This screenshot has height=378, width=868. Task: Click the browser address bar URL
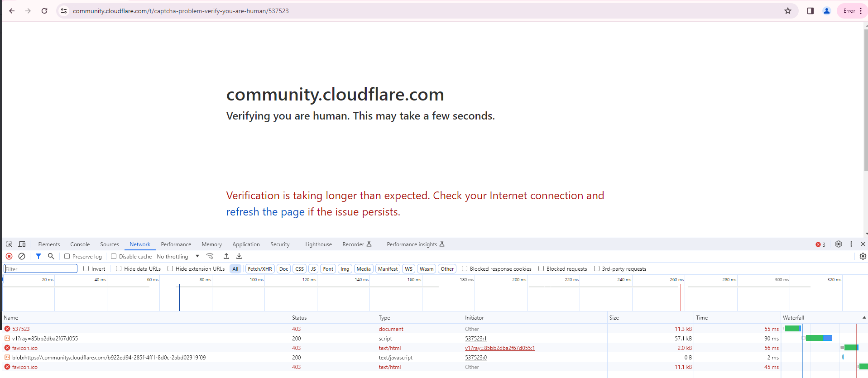point(181,11)
